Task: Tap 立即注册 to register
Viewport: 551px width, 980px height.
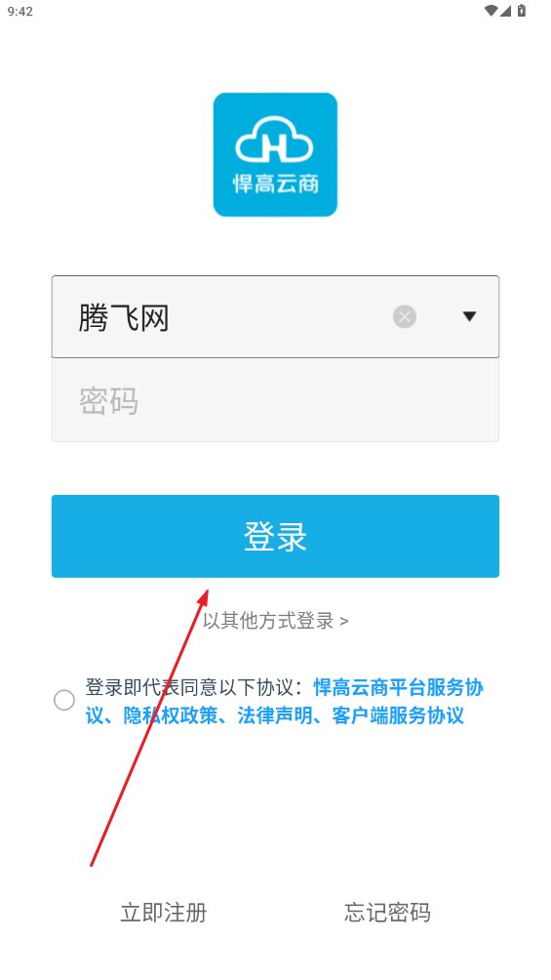Action: pyautogui.click(x=164, y=913)
